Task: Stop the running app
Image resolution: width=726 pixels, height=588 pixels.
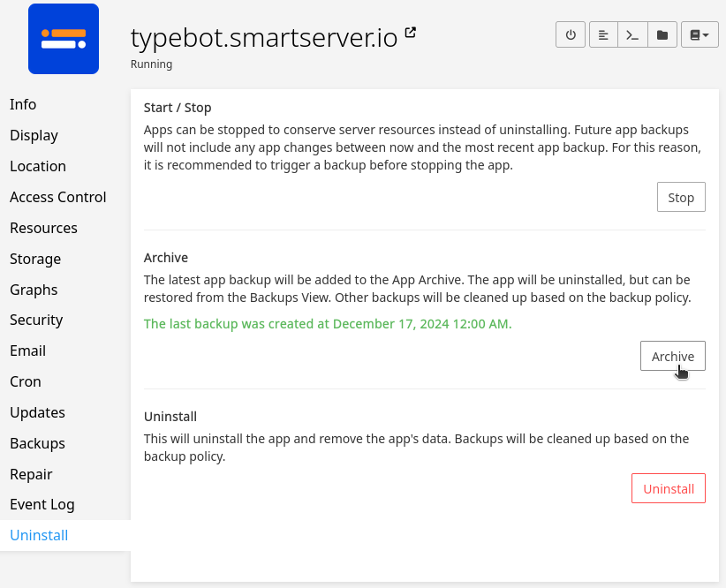Action: coord(681,198)
